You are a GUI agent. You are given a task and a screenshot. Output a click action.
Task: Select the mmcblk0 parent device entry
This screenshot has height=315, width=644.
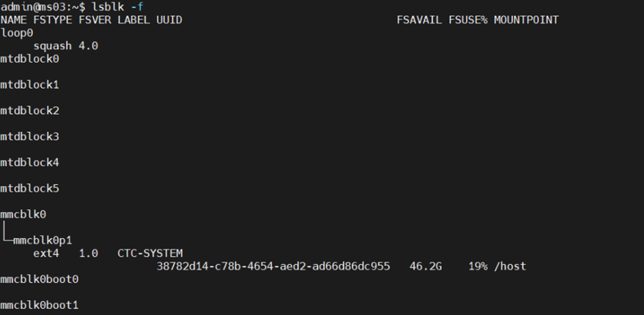23,214
